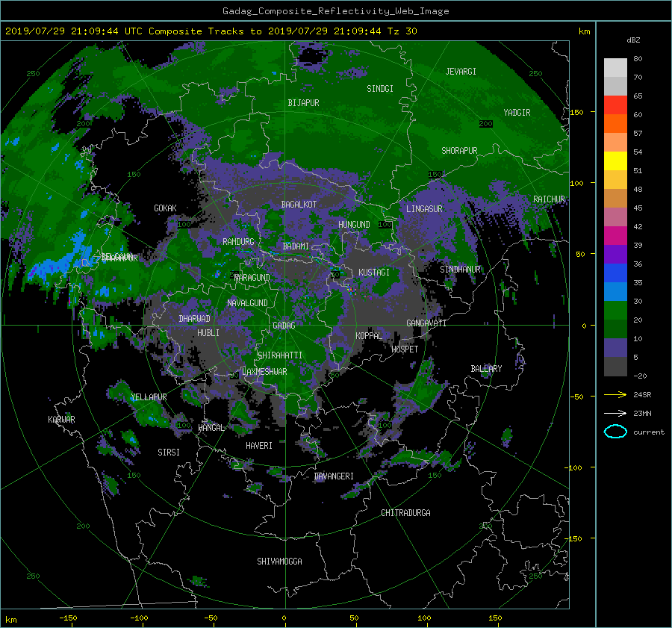Click the SHORAPUR city label
This screenshot has height=628, width=672.
(x=459, y=151)
